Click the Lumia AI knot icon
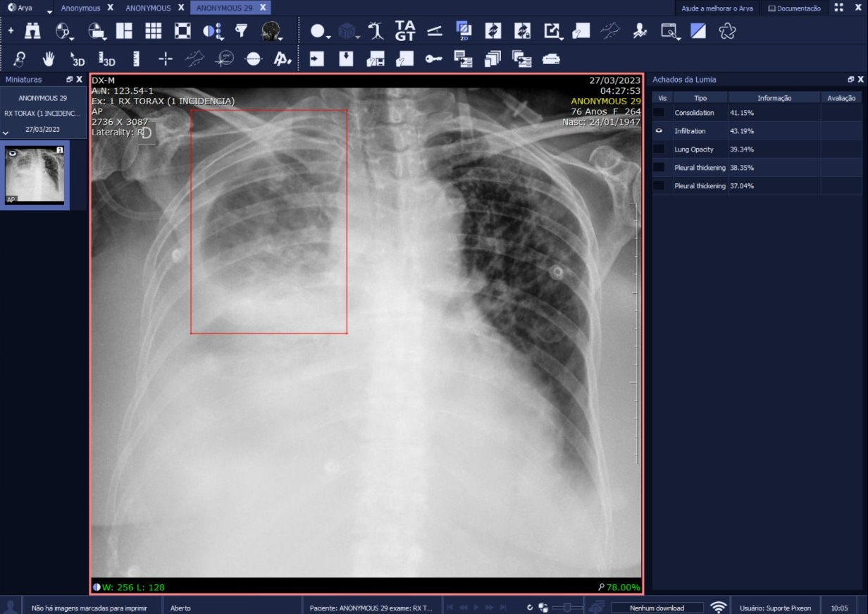The width and height of the screenshot is (868, 614). tap(727, 30)
